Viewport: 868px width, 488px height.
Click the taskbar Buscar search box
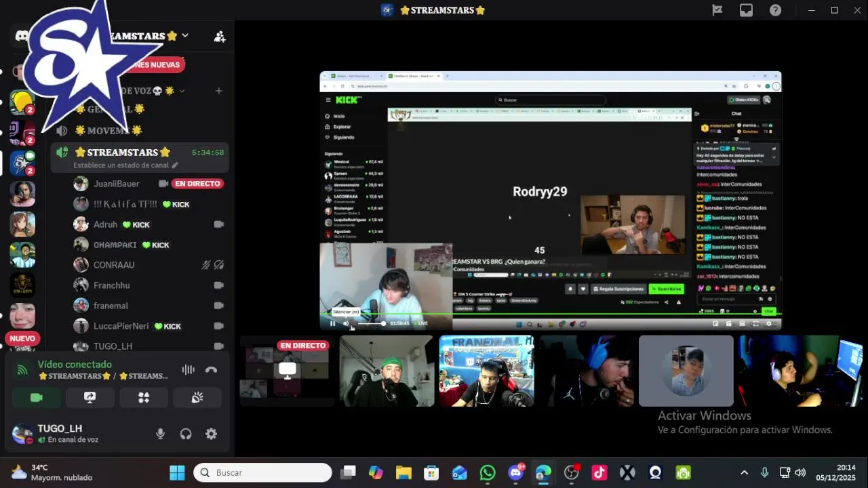tap(262, 472)
